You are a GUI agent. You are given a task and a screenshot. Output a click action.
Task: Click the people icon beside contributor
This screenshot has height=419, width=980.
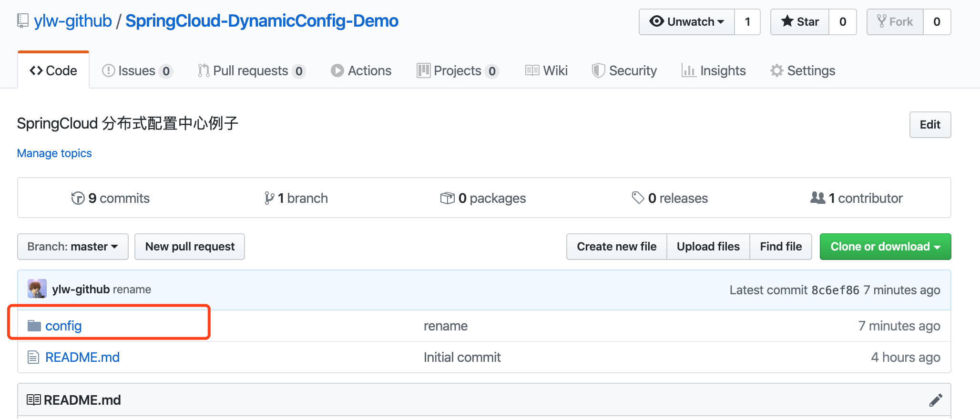[818, 198]
